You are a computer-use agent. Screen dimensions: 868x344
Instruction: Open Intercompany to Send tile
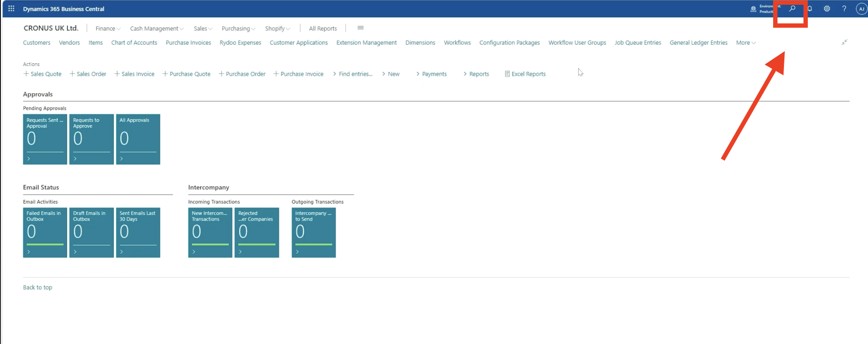[314, 233]
